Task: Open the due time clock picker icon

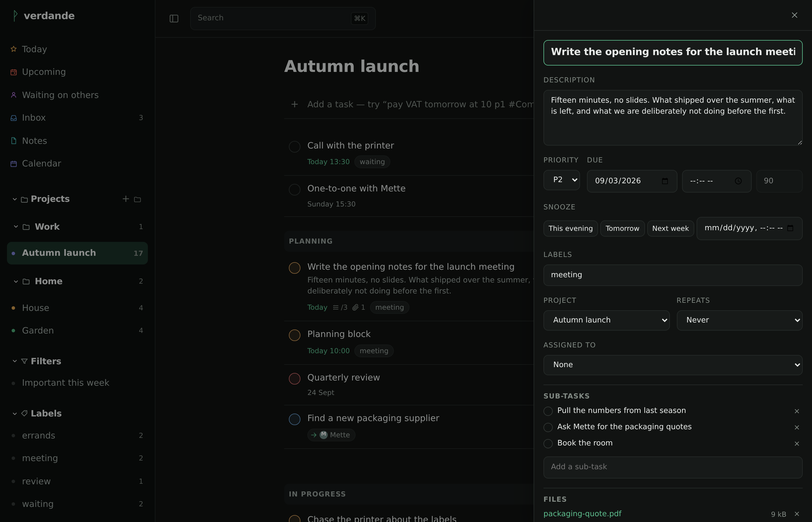Action: point(738,181)
